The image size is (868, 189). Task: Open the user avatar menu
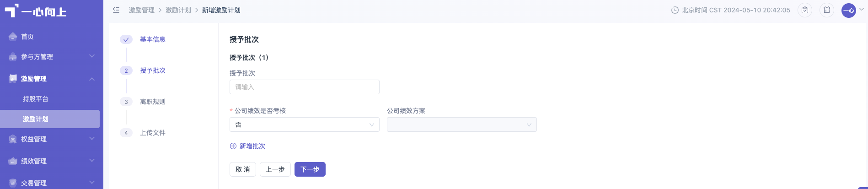click(849, 10)
